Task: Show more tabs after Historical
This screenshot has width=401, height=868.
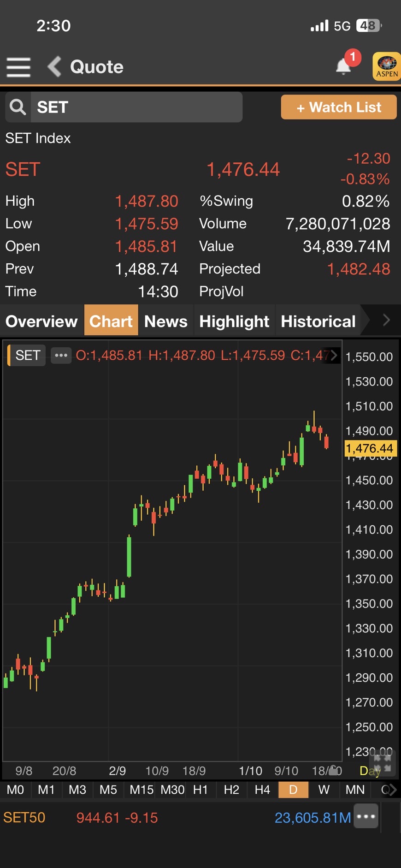Action: [386, 320]
